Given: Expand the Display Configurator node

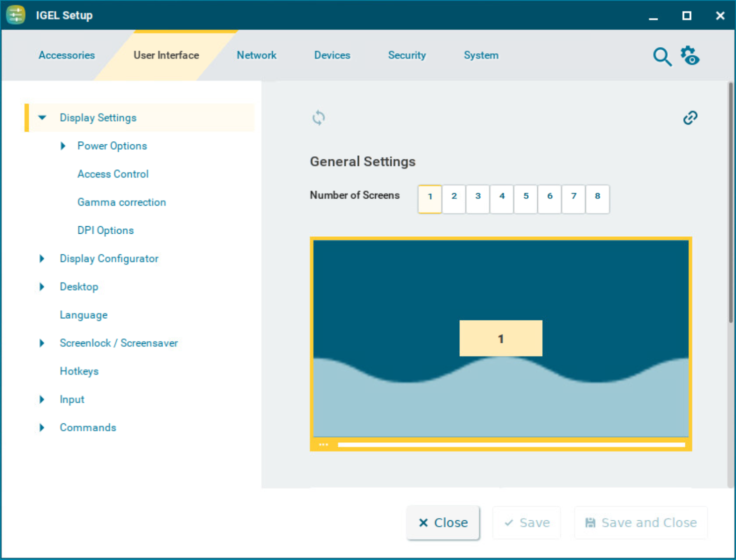Looking at the screenshot, I should pyautogui.click(x=42, y=258).
